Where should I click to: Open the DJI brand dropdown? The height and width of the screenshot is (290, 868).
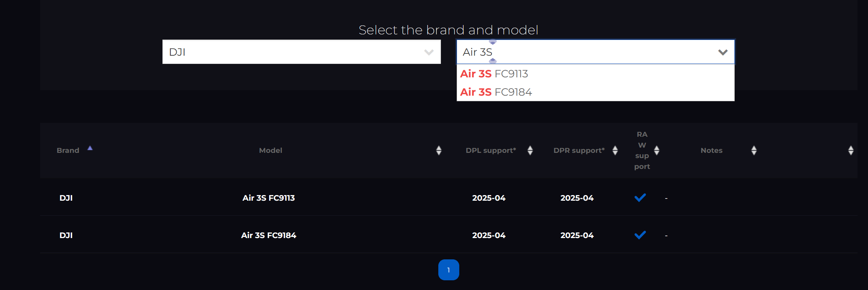tap(301, 52)
